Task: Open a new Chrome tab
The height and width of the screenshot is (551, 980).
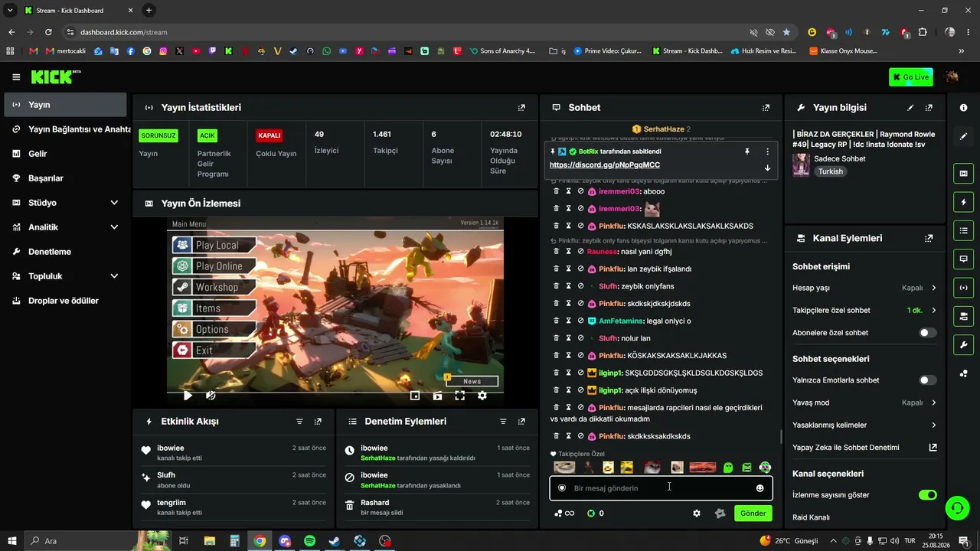Action: [149, 11]
